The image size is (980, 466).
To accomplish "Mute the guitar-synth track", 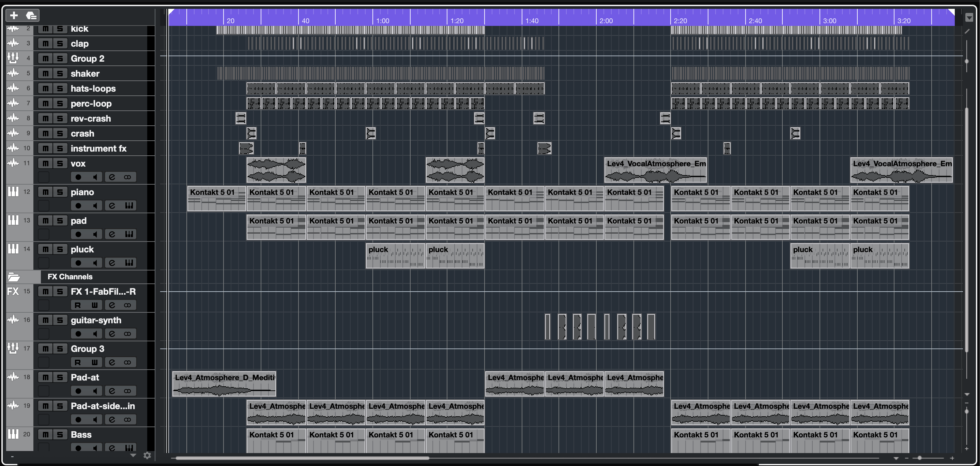I will (x=45, y=320).
